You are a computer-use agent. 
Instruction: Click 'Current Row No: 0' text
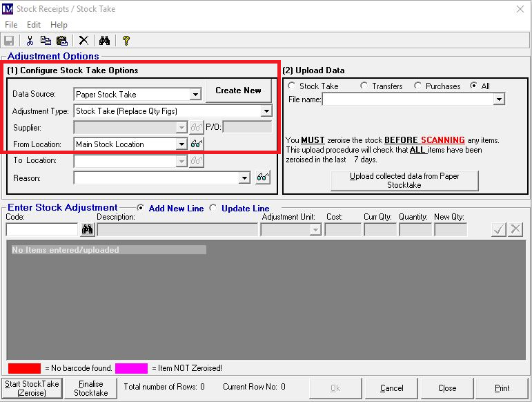[x=254, y=387]
